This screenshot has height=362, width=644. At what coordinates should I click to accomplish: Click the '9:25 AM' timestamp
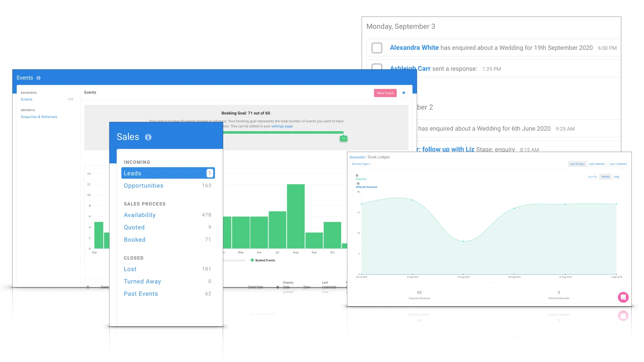(565, 129)
